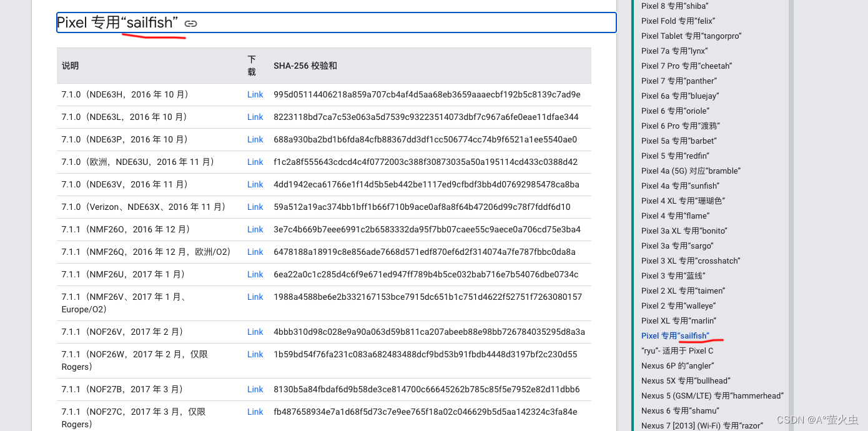Jump to Nexus 7 [2013] "razor" section
The image size is (868, 431).
(x=702, y=425)
